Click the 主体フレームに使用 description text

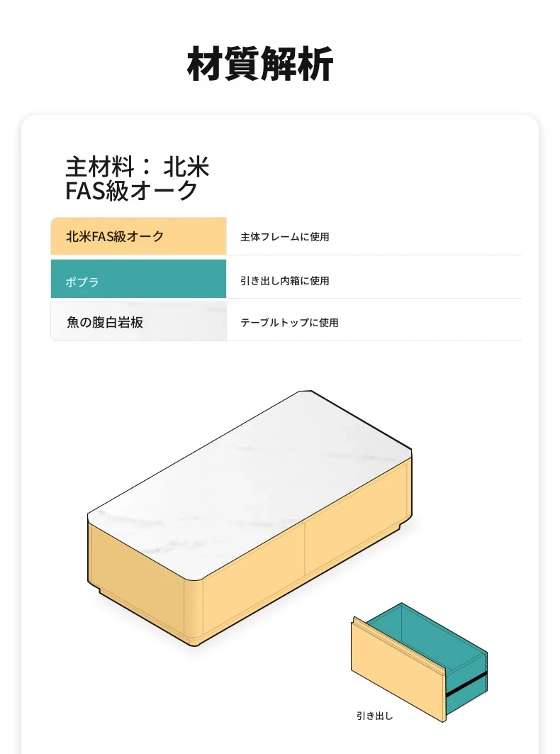pos(284,237)
